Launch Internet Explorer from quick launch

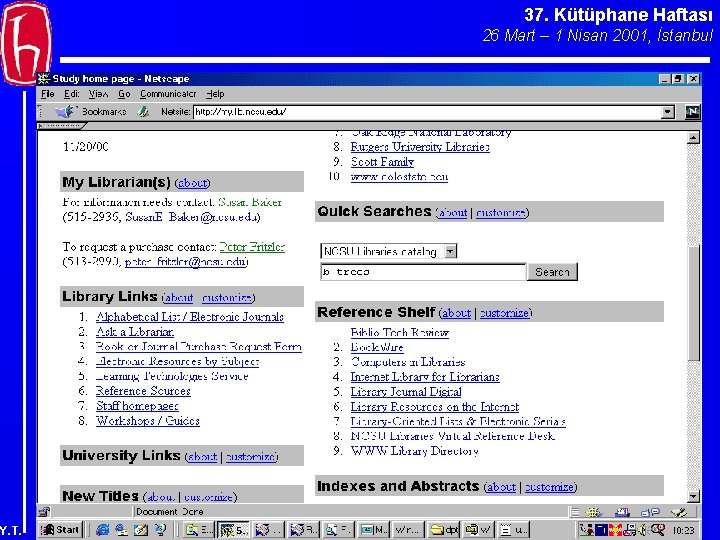coord(102,530)
